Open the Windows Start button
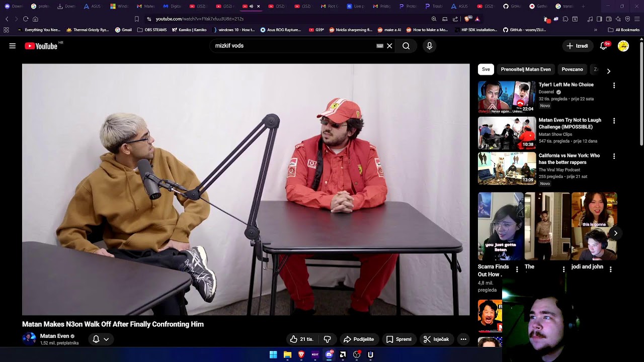Viewport: 644px width, 362px height. pyautogui.click(x=273, y=354)
